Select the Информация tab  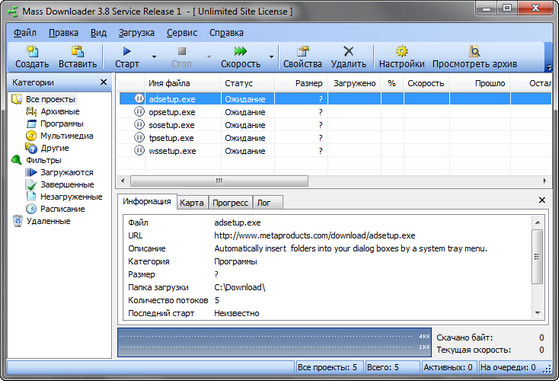coord(147,202)
